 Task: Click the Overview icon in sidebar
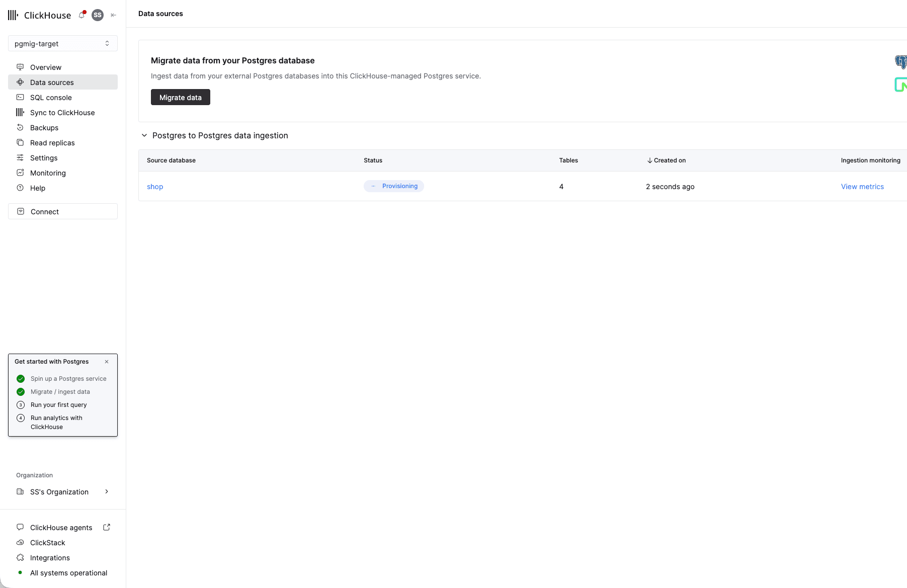[20, 67]
